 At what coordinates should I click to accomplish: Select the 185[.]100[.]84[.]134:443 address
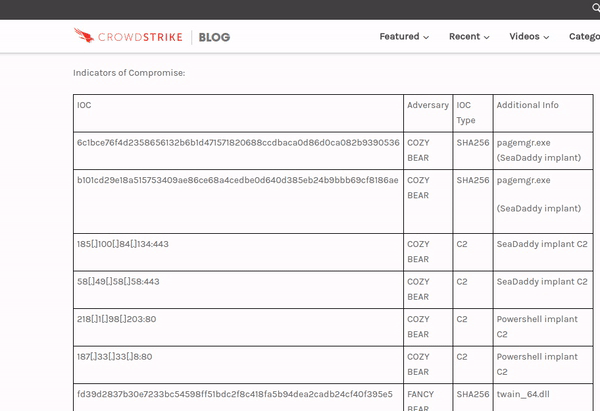pyautogui.click(x=123, y=244)
